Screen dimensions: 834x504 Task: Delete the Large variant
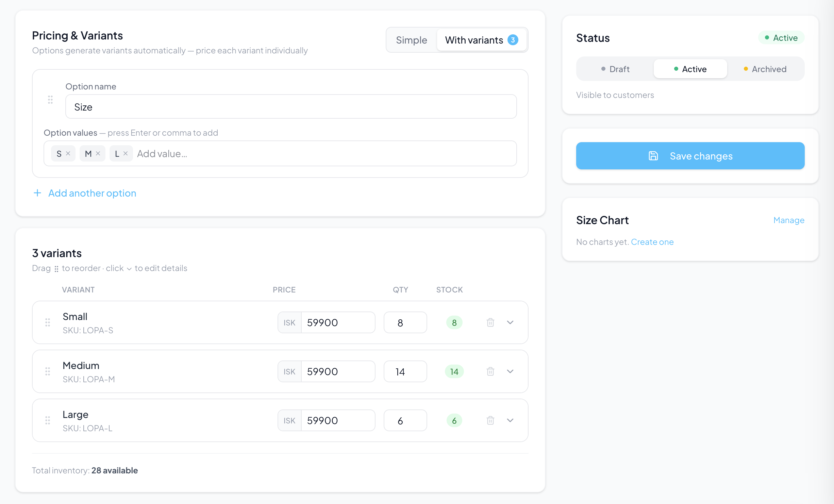(490, 420)
